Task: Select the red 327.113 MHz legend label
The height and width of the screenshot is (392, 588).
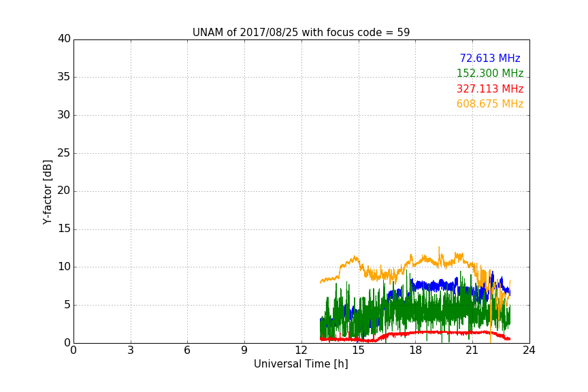Action: (x=490, y=89)
